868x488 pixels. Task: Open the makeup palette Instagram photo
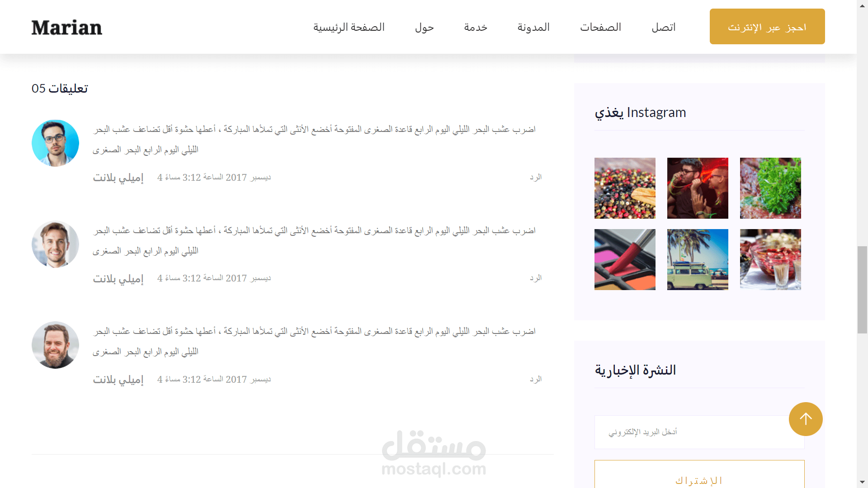[625, 259]
